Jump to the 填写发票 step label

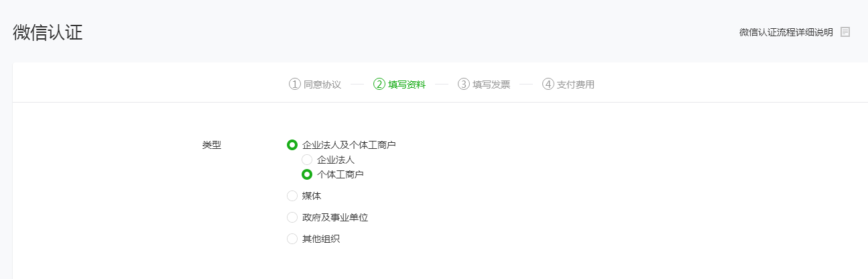pyautogui.click(x=491, y=85)
